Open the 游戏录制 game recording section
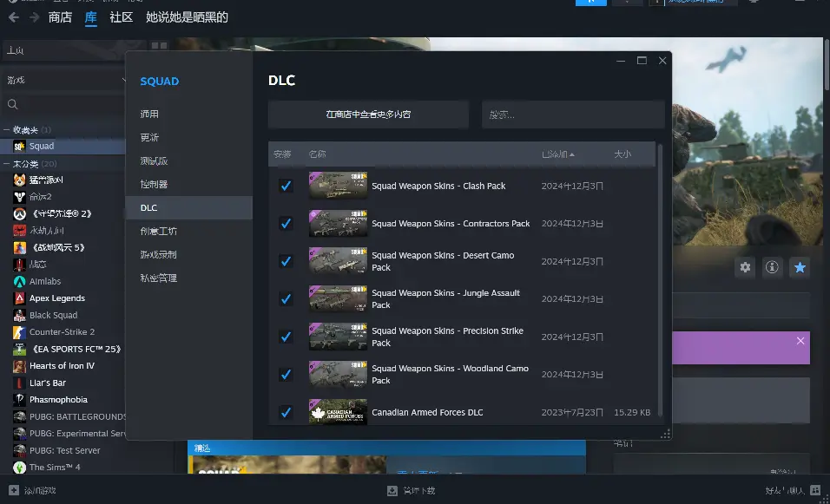830x504 pixels. (189, 254)
